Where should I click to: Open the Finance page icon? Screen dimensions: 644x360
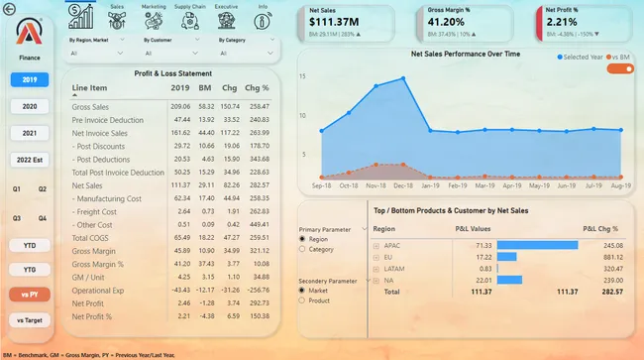[x=81, y=17]
